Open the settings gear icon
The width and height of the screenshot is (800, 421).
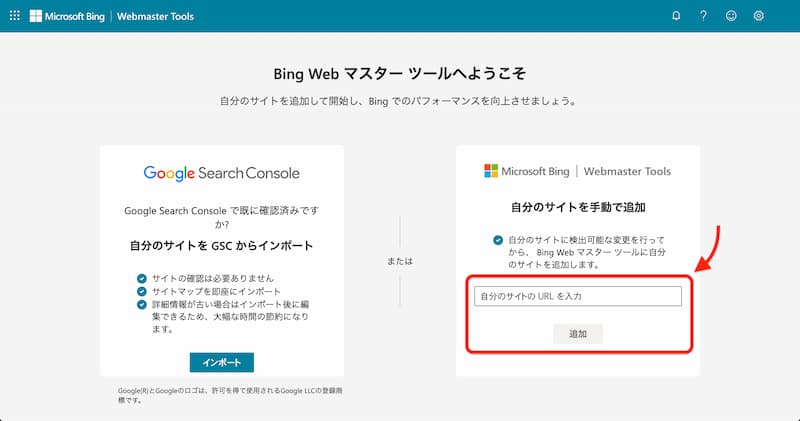pyautogui.click(x=759, y=16)
